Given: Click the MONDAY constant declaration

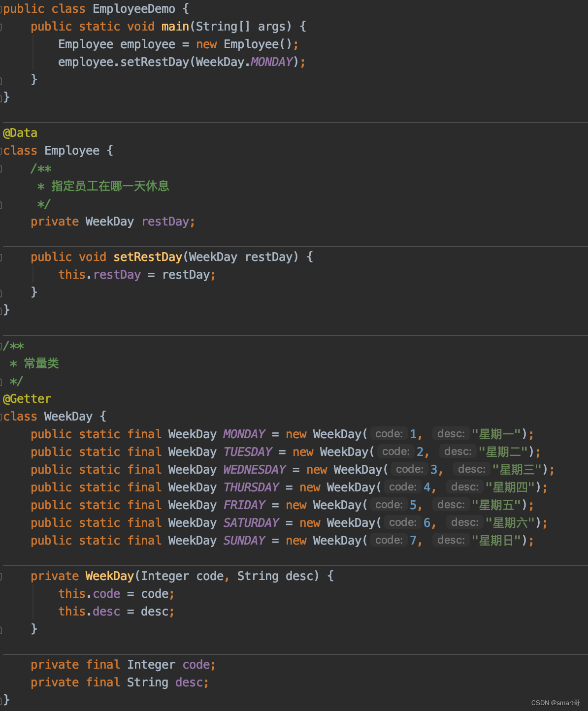Looking at the screenshot, I should 244,434.
